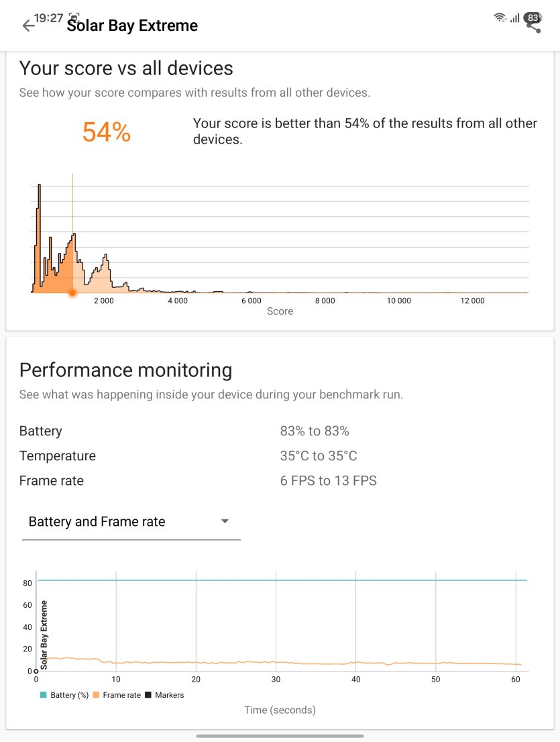560x742 pixels.
Task: Tap the Wi-Fi status icon
Action: pos(500,18)
